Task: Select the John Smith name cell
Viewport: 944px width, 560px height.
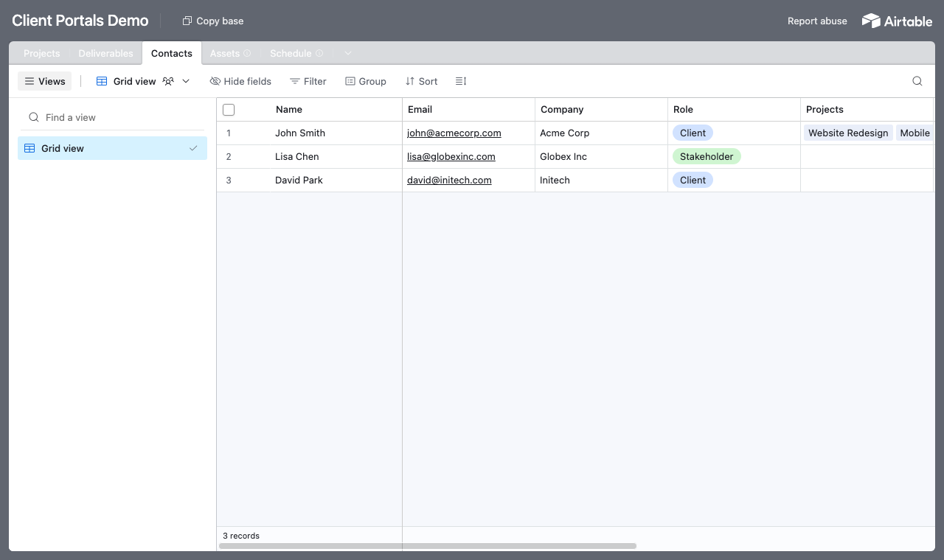Action: (336, 133)
